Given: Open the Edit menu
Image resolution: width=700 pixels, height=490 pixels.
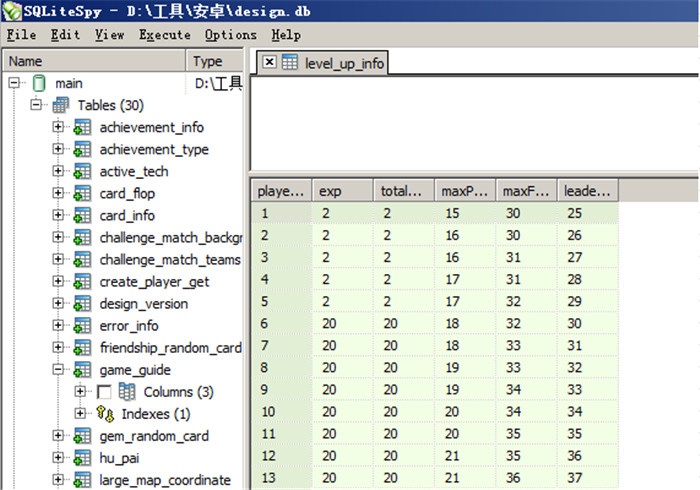Looking at the screenshot, I should (x=65, y=35).
